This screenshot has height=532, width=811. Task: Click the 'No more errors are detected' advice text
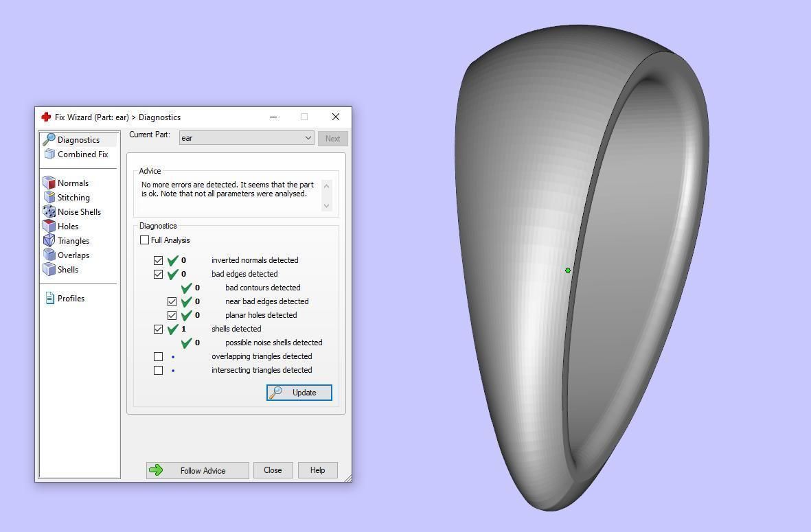click(x=227, y=189)
